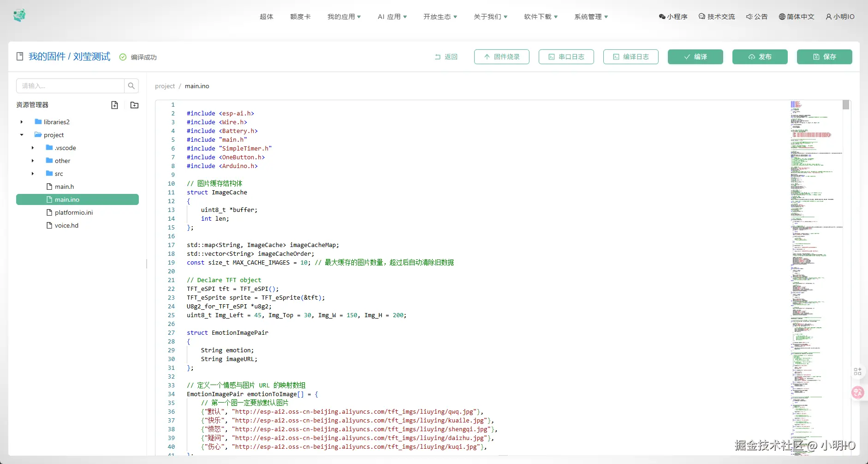This screenshot has height=464, width=868.
Task: Click the site logo in top left
Action: tap(19, 16)
